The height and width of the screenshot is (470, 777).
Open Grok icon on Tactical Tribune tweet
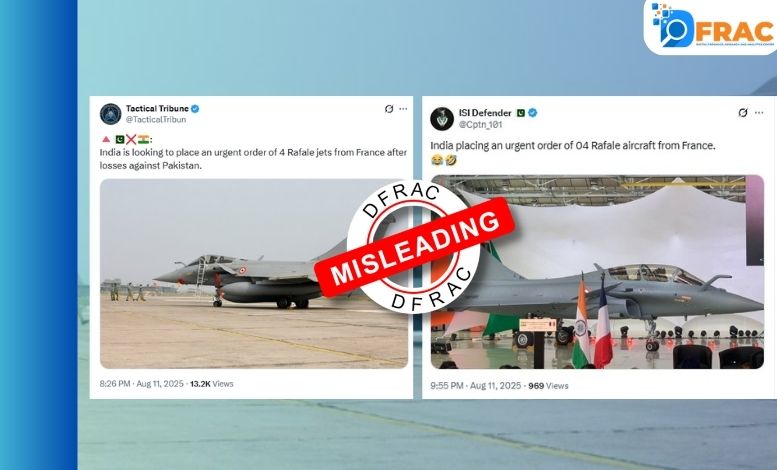click(389, 109)
